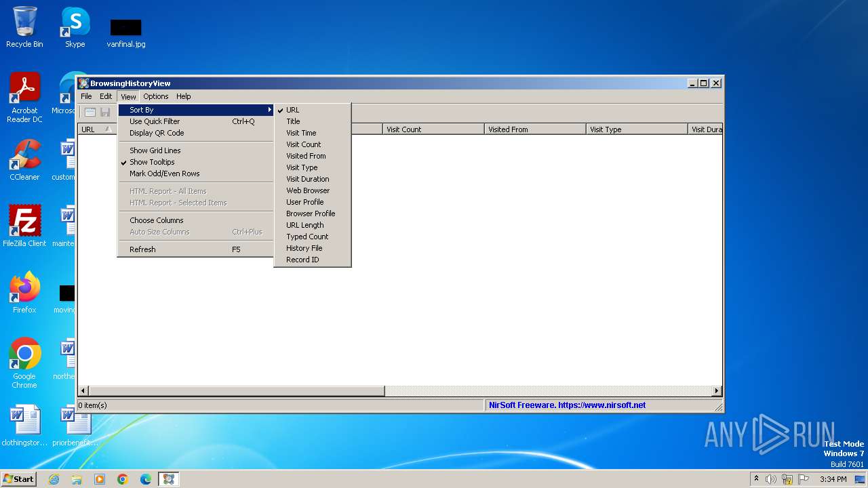
Task: Open the media player taskbar icon
Action: 100,479
